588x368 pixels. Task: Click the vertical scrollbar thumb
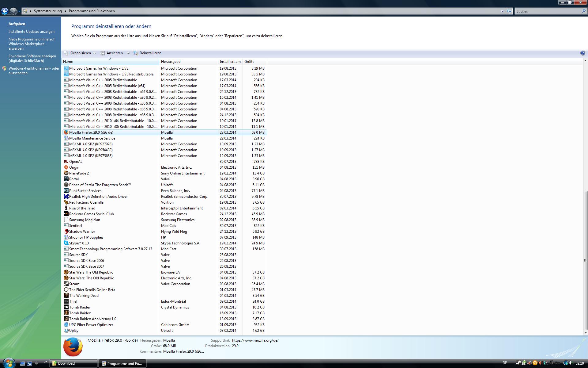pyautogui.click(x=585, y=260)
